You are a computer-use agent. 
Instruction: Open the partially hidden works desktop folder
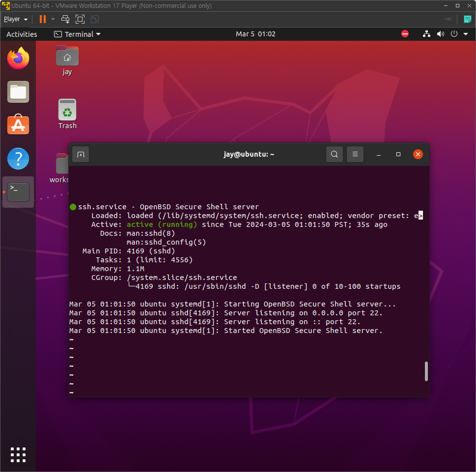(x=60, y=168)
